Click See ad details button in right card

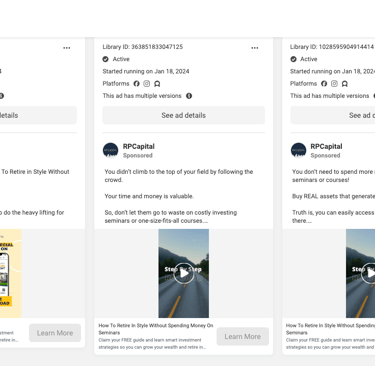pos(333,115)
